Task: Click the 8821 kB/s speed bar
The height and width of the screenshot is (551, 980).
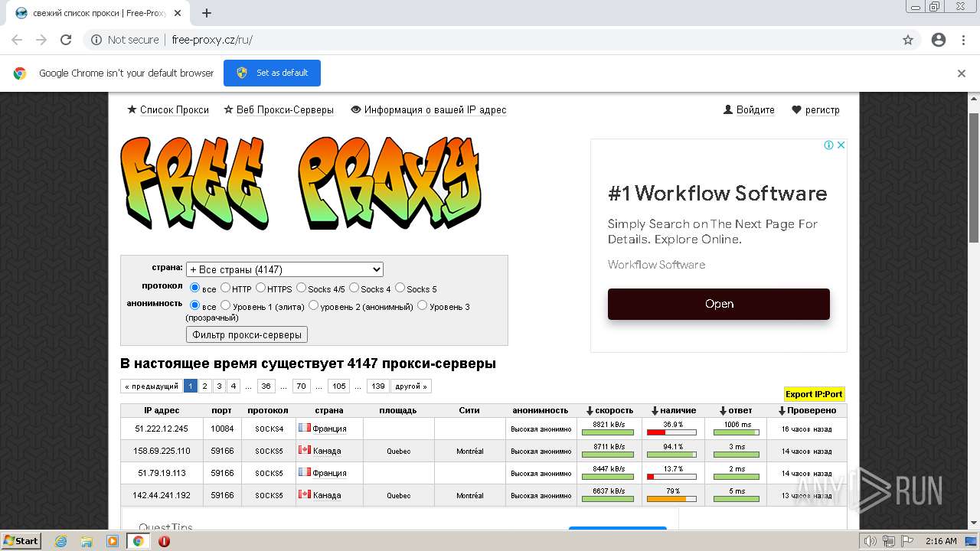Action: tap(608, 432)
